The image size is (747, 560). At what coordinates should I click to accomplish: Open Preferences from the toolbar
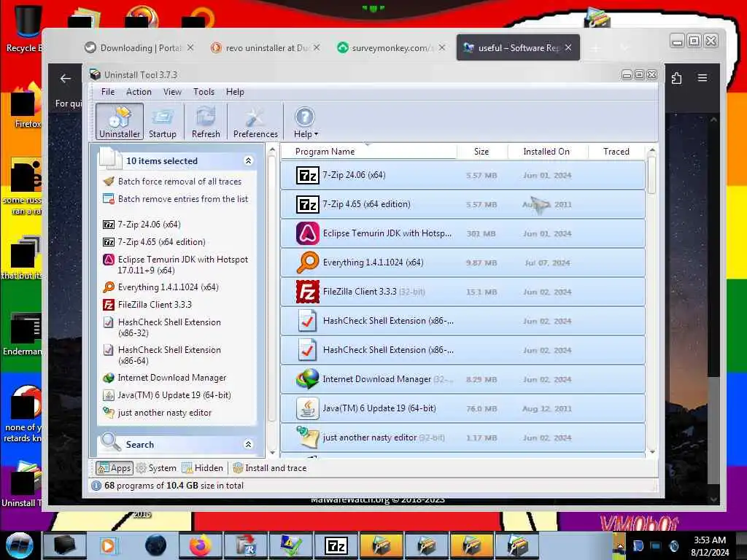click(x=255, y=122)
